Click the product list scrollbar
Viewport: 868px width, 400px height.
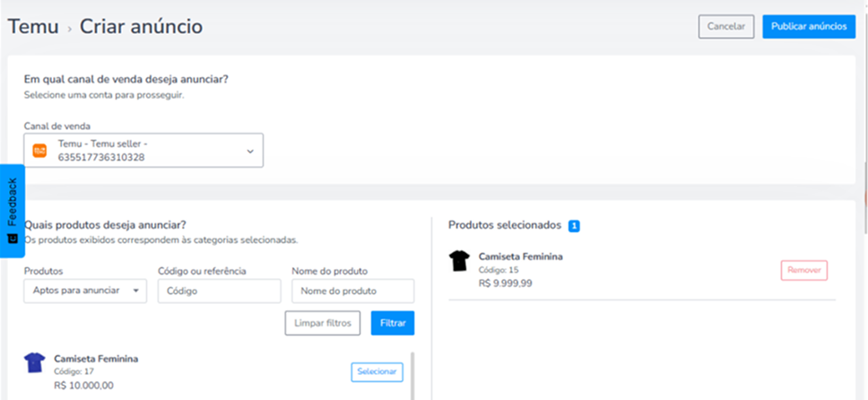pos(412,375)
